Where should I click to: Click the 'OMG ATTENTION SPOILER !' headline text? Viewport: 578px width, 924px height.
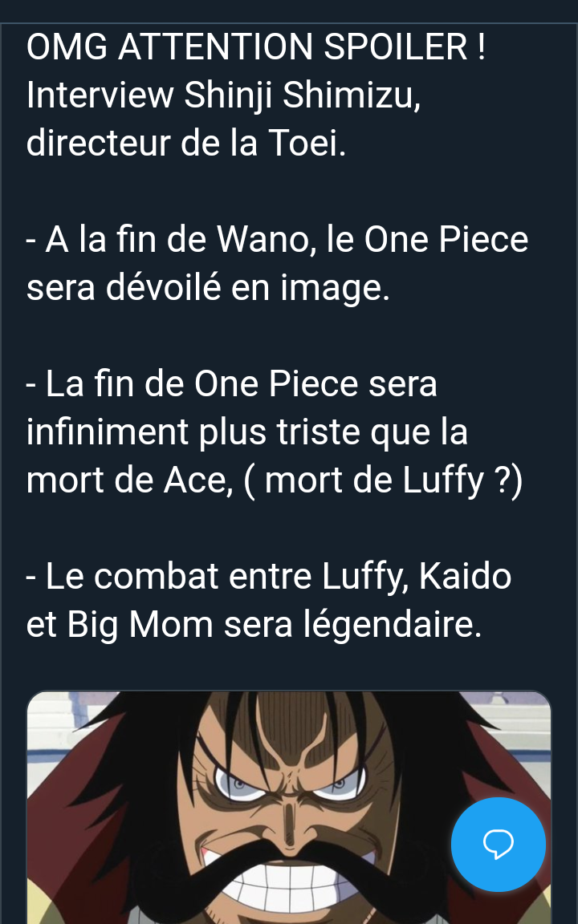(x=257, y=47)
